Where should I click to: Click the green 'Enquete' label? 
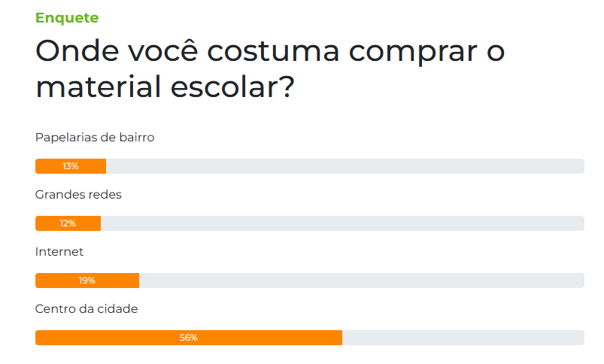pyautogui.click(x=67, y=18)
